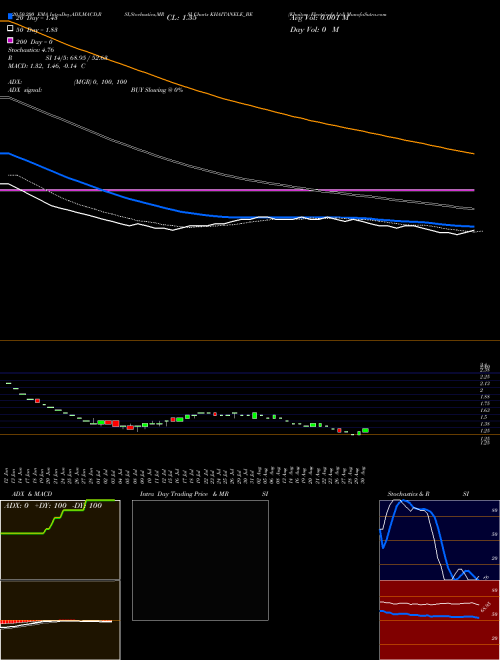The height and width of the screenshot is (660, 500).
Task: Select the '20 Day = 1.43' label
Action: click(36, 18)
